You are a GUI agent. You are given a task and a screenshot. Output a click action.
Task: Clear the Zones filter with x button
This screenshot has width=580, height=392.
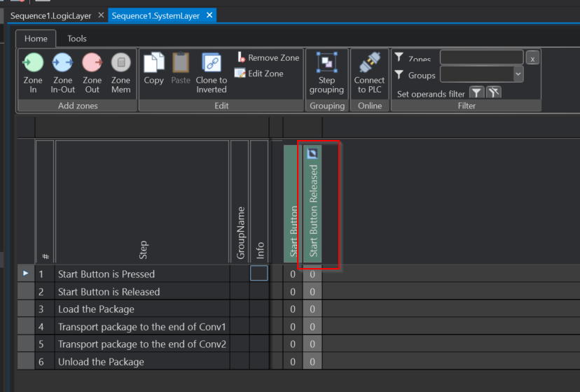(532, 58)
